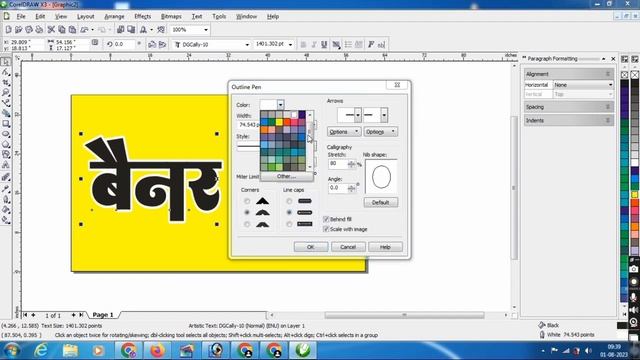Open the Color dropdown in Outline Pen
The width and height of the screenshot is (640, 360).
coord(280,105)
